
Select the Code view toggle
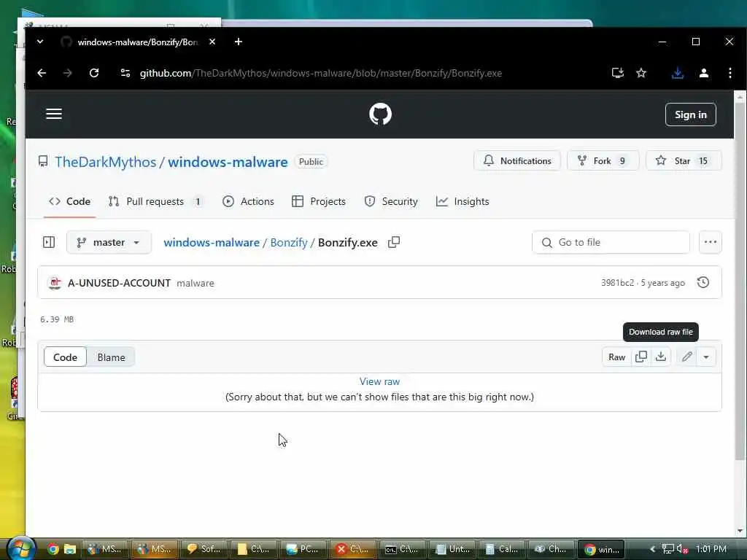point(65,357)
